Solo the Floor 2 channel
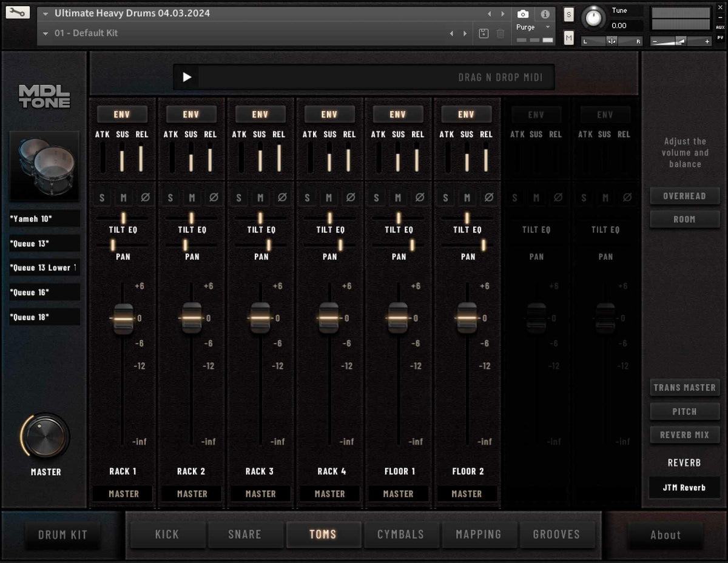This screenshot has height=563, width=728. click(x=446, y=198)
